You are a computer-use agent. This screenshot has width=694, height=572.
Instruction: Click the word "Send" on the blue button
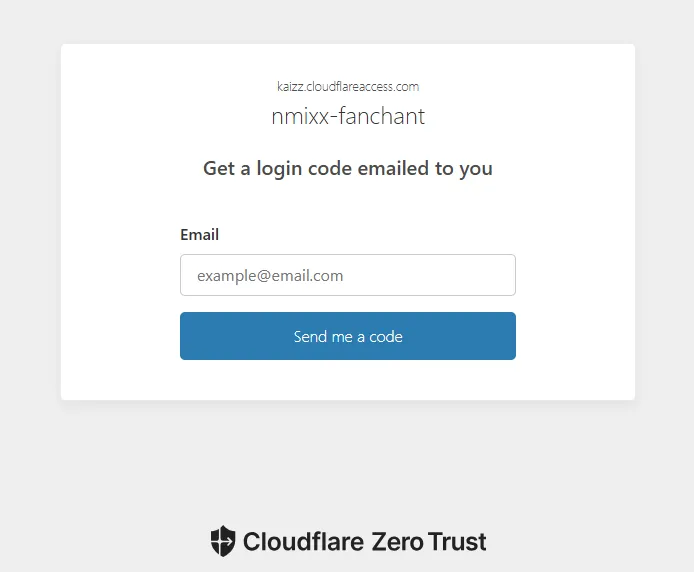click(x=311, y=337)
